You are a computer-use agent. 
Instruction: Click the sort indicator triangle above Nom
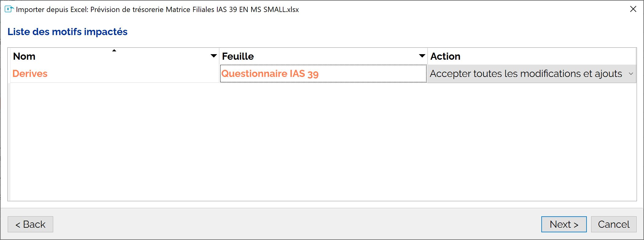114,50
